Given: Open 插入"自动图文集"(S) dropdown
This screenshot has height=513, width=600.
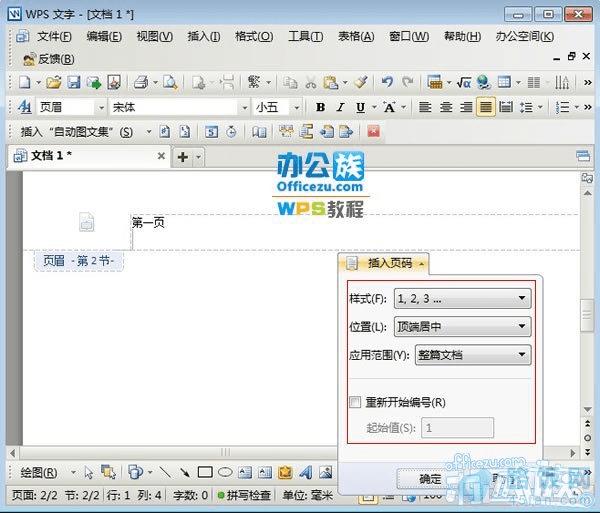Looking at the screenshot, I should (x=149, y=132).
